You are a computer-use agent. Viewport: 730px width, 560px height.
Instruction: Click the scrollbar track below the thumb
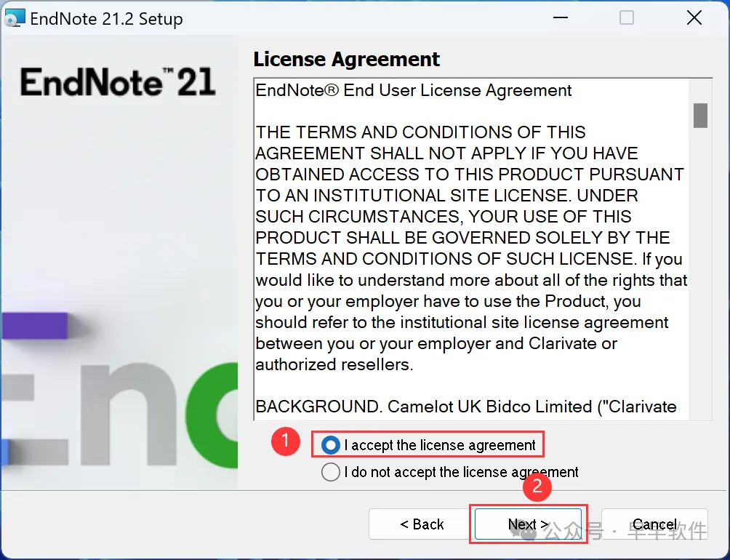(700, 275)
